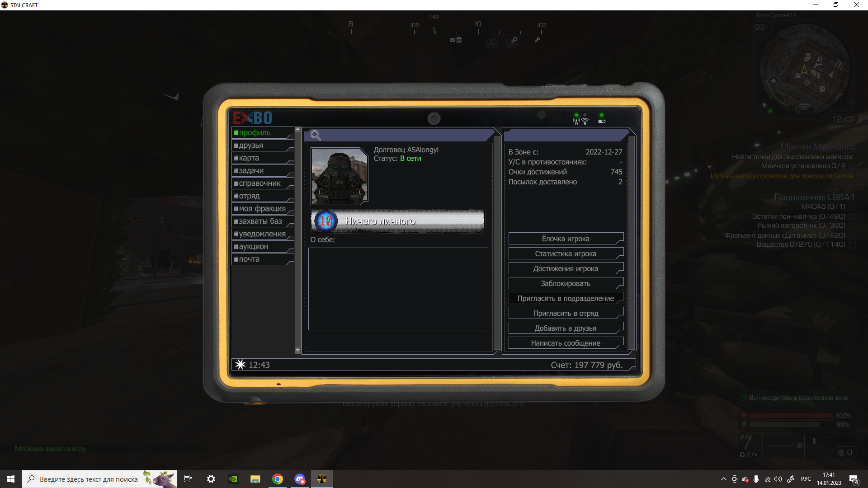
Task: Click the Windows taskbar search box
Action: pyautogui.click(x=99, y=479)
